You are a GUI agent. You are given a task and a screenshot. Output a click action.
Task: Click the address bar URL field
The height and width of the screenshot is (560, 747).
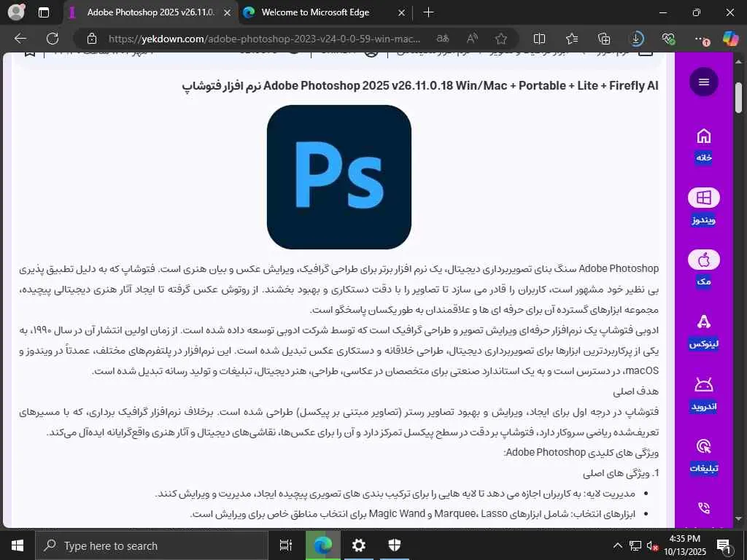tap(264, 39)
